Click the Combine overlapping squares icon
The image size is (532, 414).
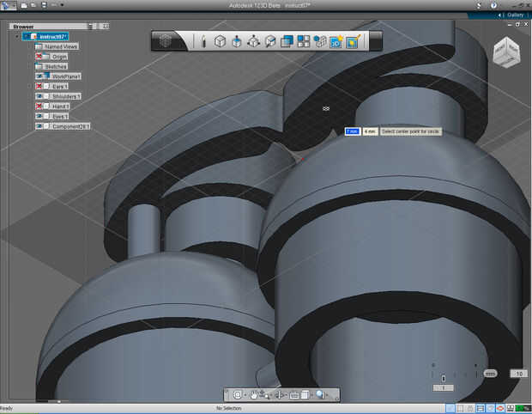tap(287, 41)
